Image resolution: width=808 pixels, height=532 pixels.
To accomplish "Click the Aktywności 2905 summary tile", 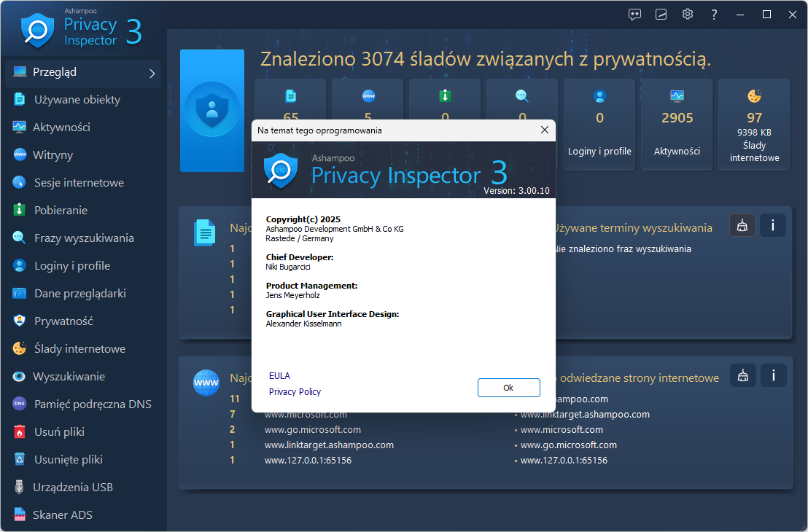I will point(677,125).
